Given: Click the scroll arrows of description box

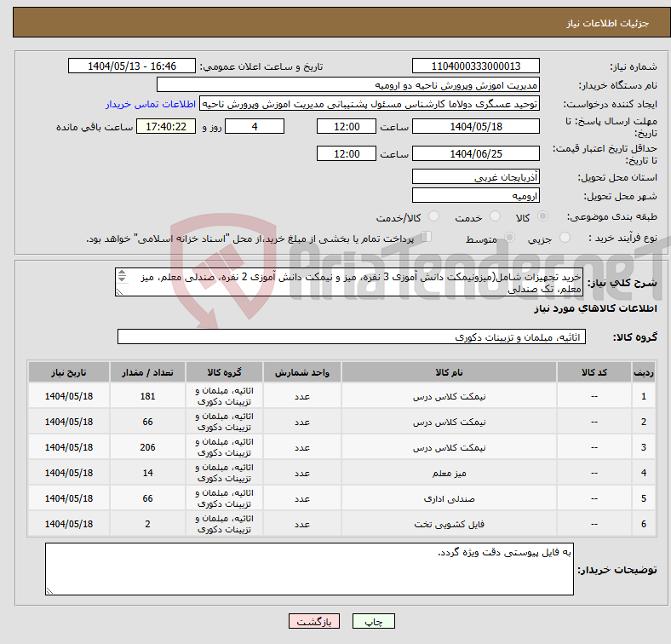Looking at the screenshot, I should point(122,275).
